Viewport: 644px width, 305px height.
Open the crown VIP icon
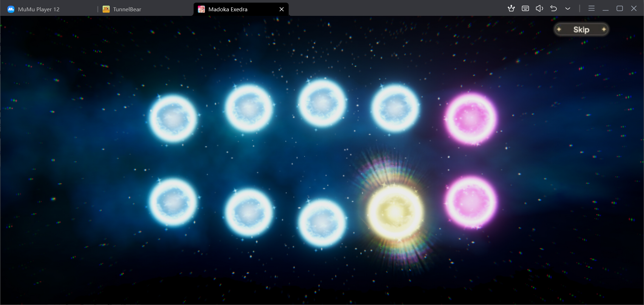pyautogui.click(x=511, y=8)
